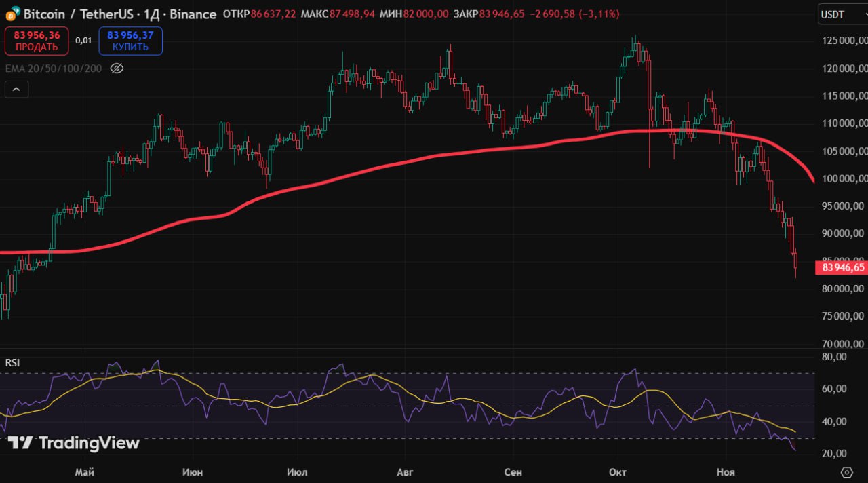Select the EMA 20/50/100/200 indicator label
Screen dimensions: 868x483
[53, 69]
